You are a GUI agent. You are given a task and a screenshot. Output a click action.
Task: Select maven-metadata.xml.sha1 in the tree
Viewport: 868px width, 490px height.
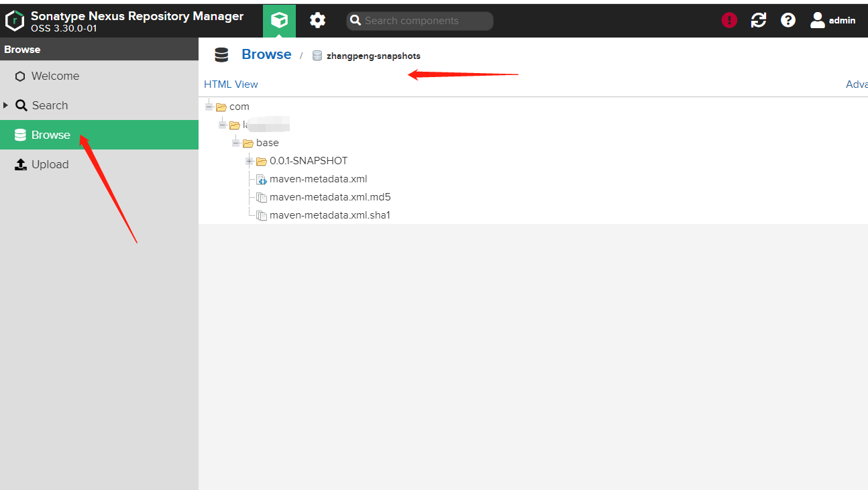330,215
